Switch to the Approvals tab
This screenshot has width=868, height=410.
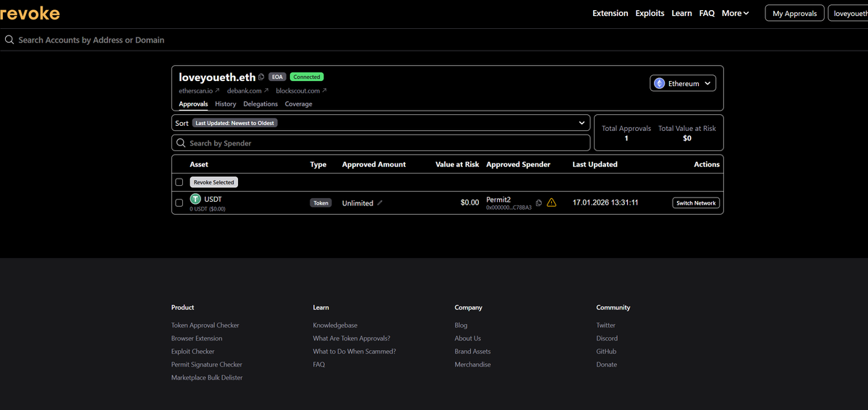(193, 104)
